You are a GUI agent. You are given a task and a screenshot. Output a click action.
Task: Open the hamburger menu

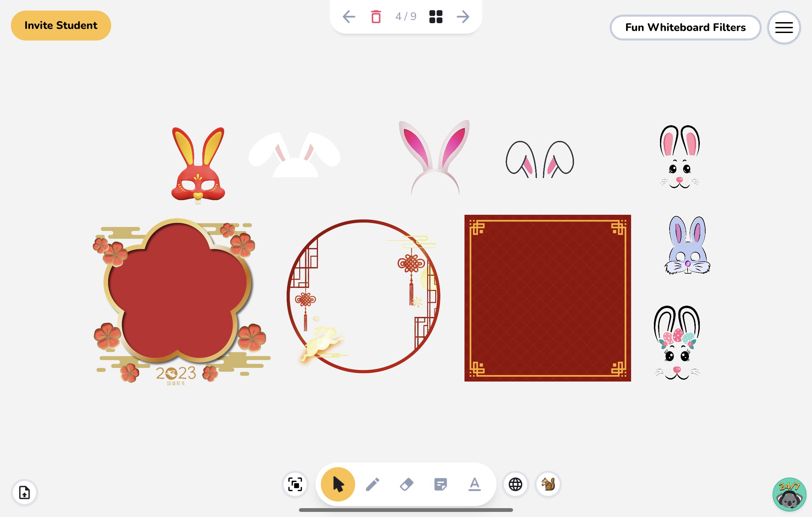(x=783, y=27)
